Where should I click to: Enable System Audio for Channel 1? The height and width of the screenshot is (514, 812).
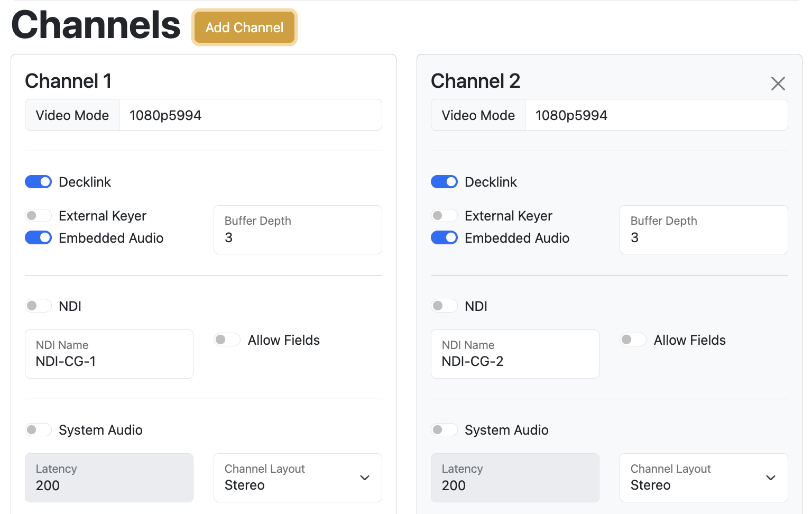39,430
